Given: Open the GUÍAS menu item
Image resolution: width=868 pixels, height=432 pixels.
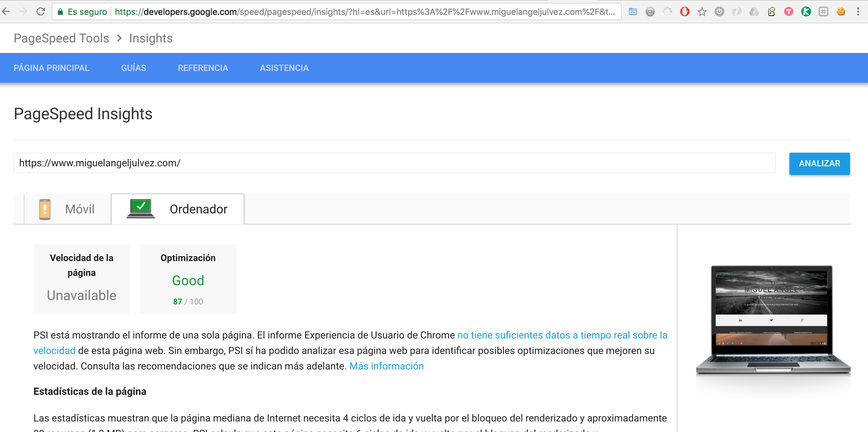Looking at the screenshot, I should click(x=134, y=68).
